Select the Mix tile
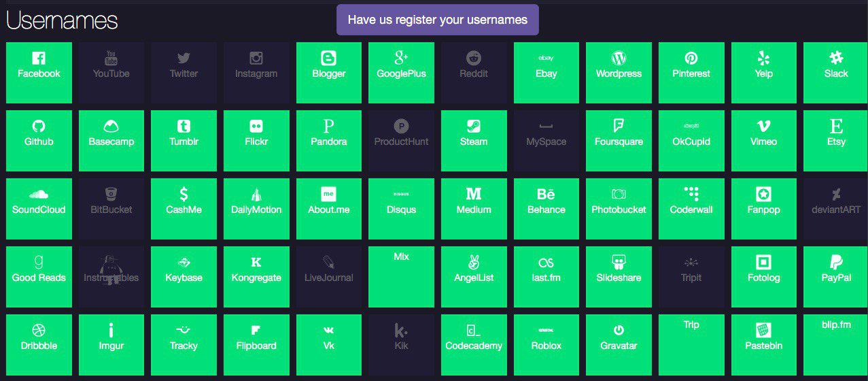 (401, 277)
